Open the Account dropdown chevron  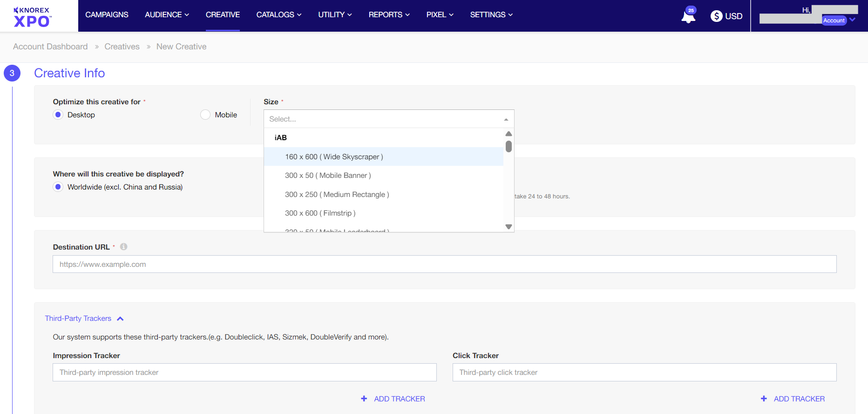[852, 20]
